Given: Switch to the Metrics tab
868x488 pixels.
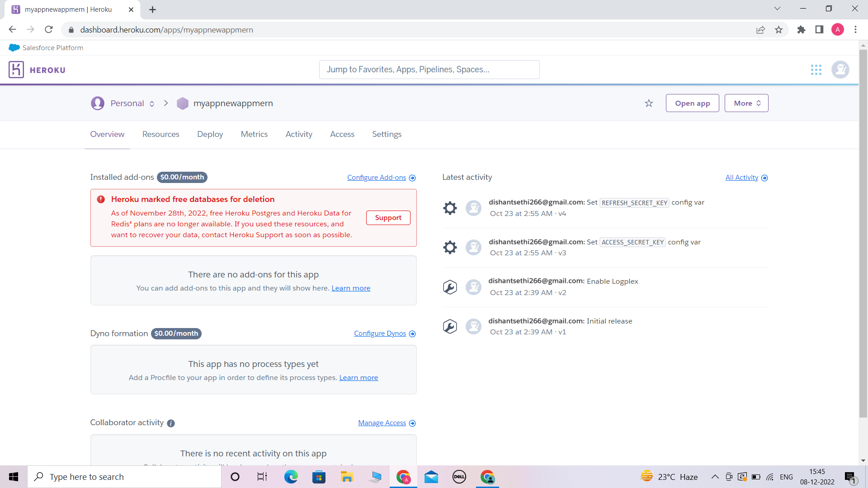Looking at the screenshot, I should [x=254, y=134].
